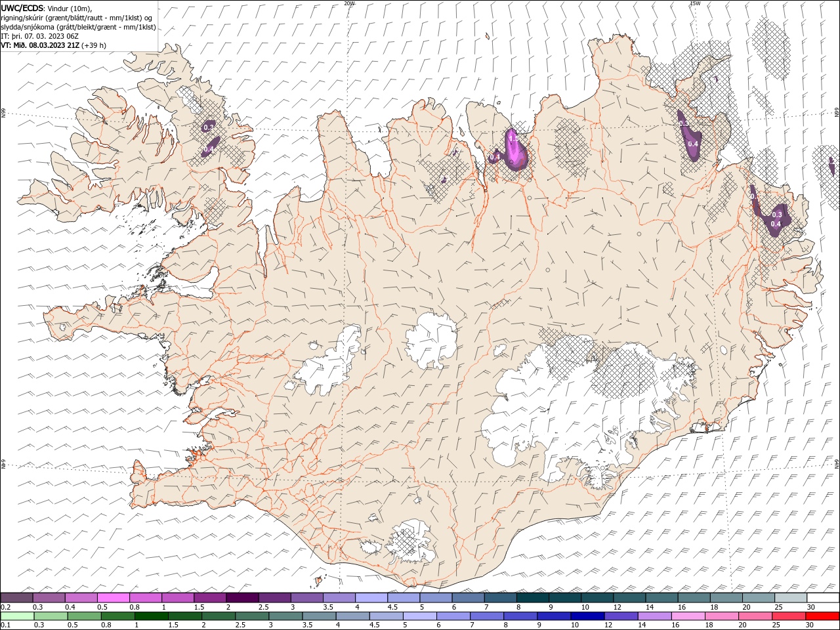Click the coral red swatch labeled 25 in rain legend
This screenshot has width=840, height=630.
click(789, 616)
